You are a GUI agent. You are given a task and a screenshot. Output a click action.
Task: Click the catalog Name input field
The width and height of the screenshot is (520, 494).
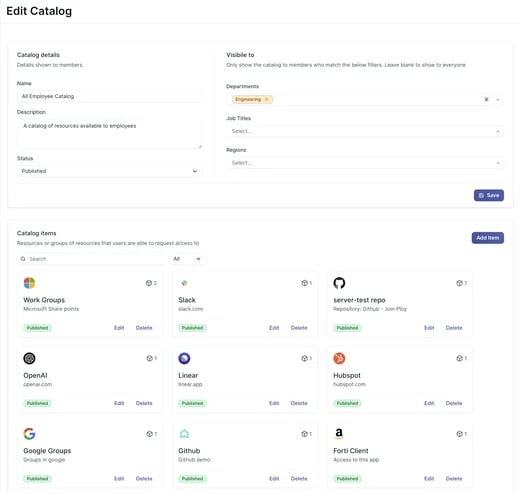[x=109, y=96]
